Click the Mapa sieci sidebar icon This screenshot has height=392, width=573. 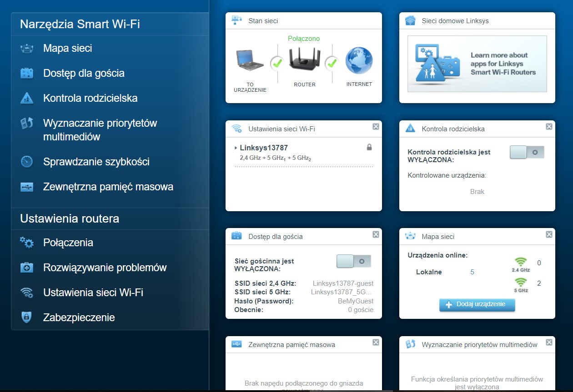tap(27, 49)
